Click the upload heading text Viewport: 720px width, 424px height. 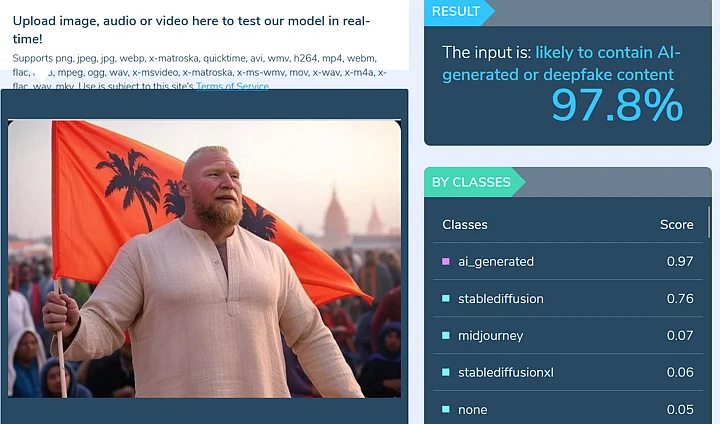191,30
